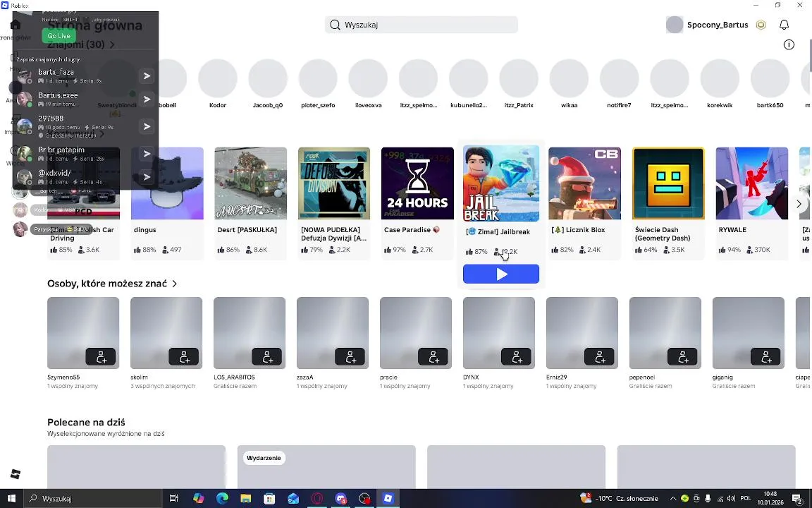Image resolution: width=812 pixels, height=508 pixels.
Task: Open Spocony_Bartus profile
Action: (x=708, y=25)
